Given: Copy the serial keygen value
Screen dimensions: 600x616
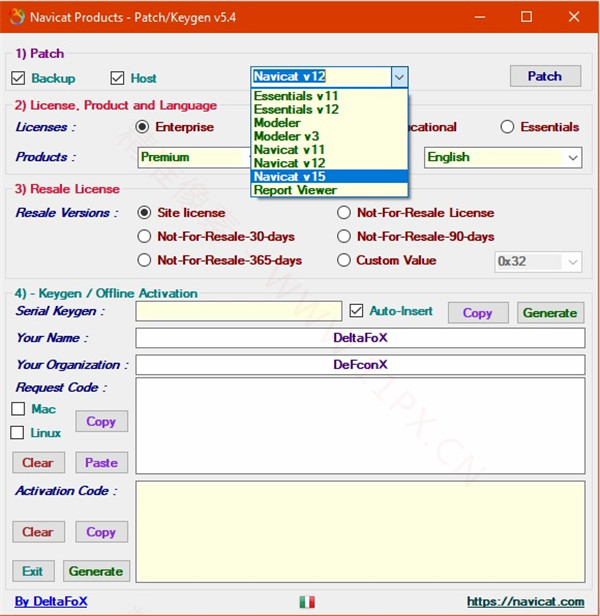Looking at the screenshot, I should (x=478, y=313).
